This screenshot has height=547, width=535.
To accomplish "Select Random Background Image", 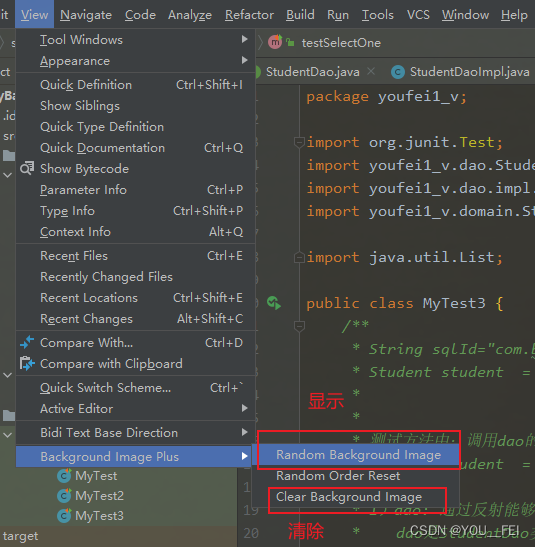I will (359, 455).
